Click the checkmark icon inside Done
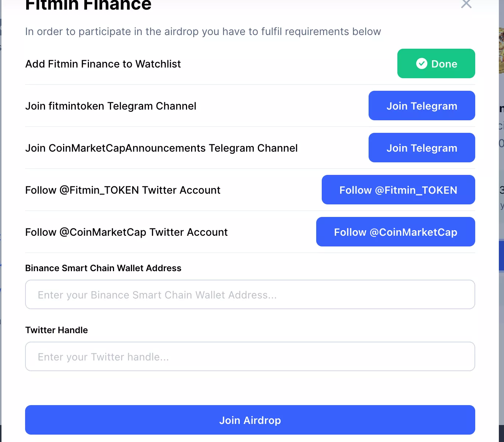 click(x=422, y=64)
